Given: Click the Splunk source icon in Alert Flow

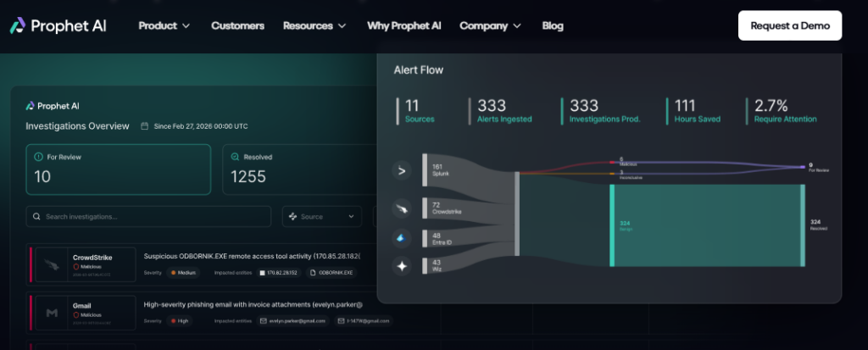Looking at the screenshot, I should click(402, 170).
